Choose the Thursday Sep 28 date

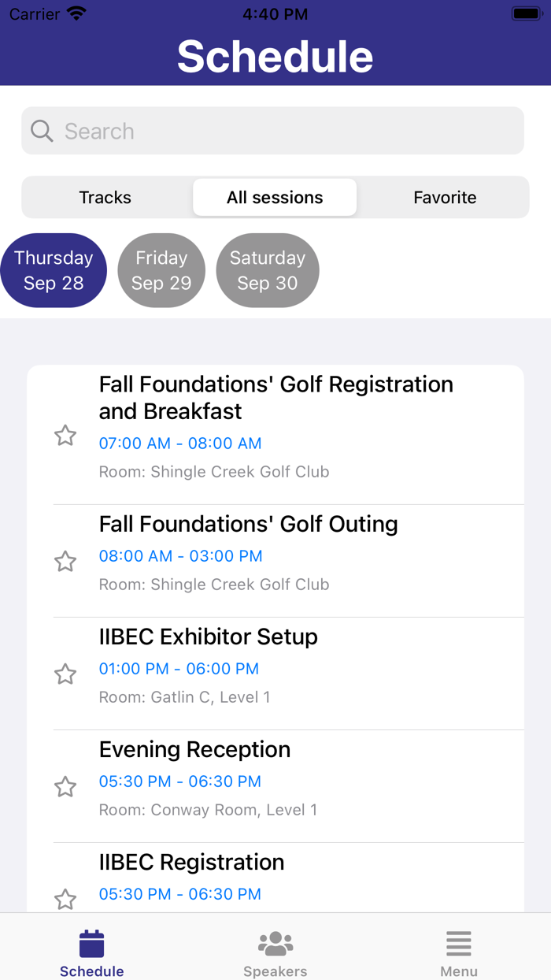tap(54, 270)
